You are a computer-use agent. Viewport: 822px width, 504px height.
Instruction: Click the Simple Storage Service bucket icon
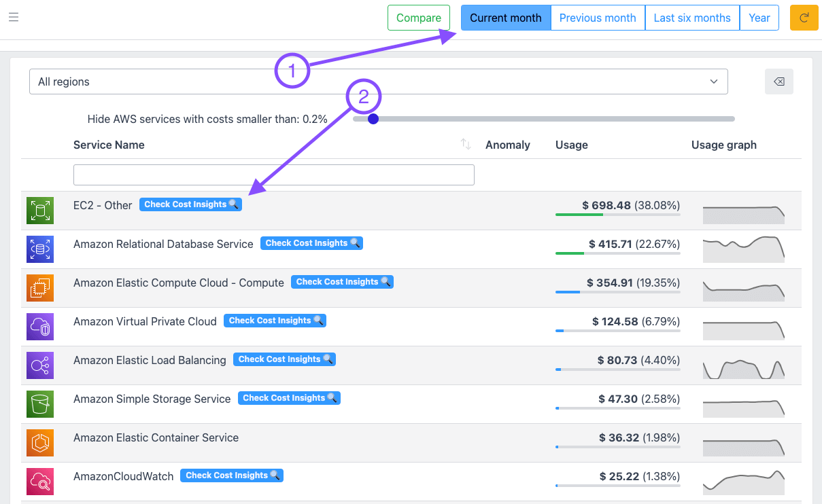(x=40, y=404)
